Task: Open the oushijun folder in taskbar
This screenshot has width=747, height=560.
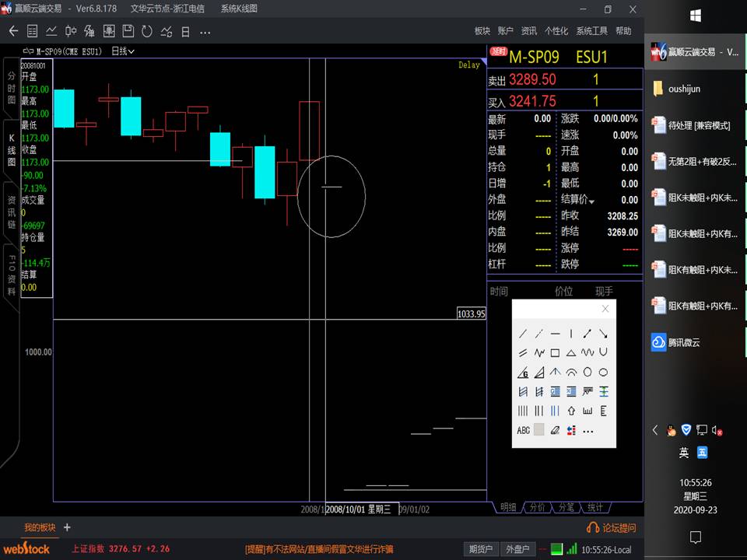Action: pyautogui.click(x=683, y=89)
